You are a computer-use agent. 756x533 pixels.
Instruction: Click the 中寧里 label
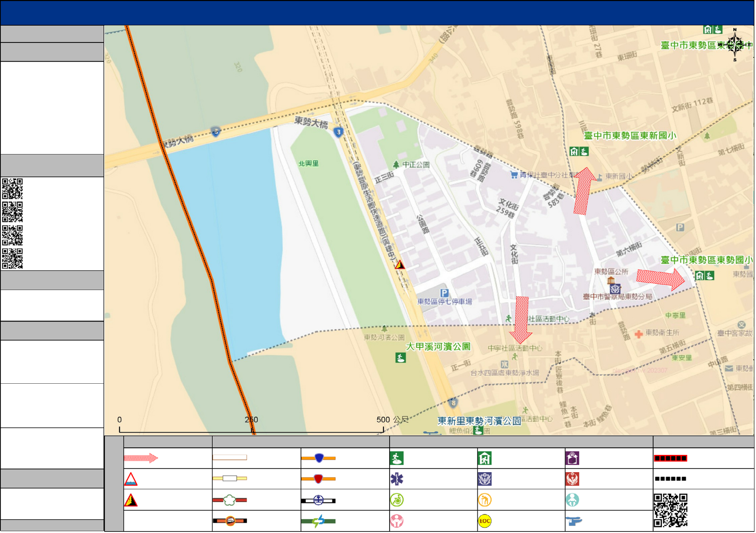tap(676, 316)
